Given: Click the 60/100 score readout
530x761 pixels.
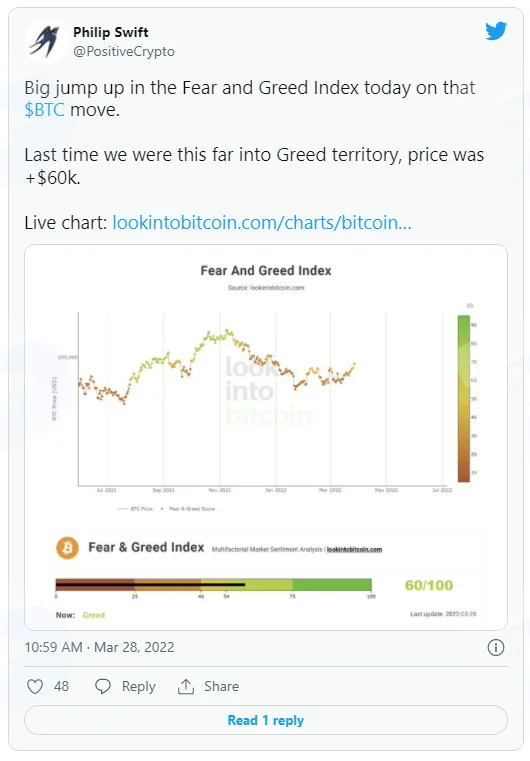Looking at the screenshot, I should 429,585.
